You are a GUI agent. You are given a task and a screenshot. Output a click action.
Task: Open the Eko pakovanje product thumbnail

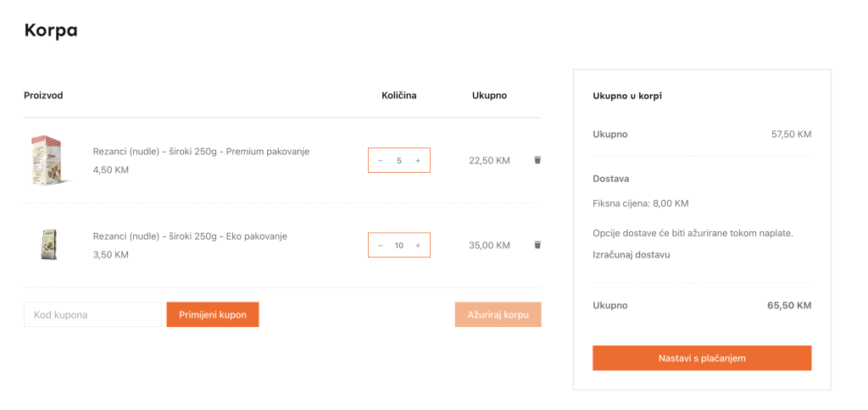click(x=49, y=245)
